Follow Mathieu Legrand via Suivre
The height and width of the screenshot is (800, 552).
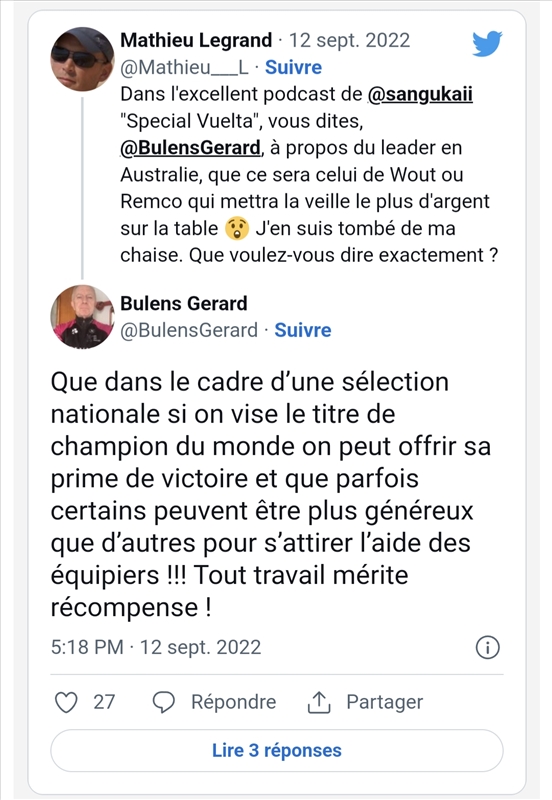(293, 67)
